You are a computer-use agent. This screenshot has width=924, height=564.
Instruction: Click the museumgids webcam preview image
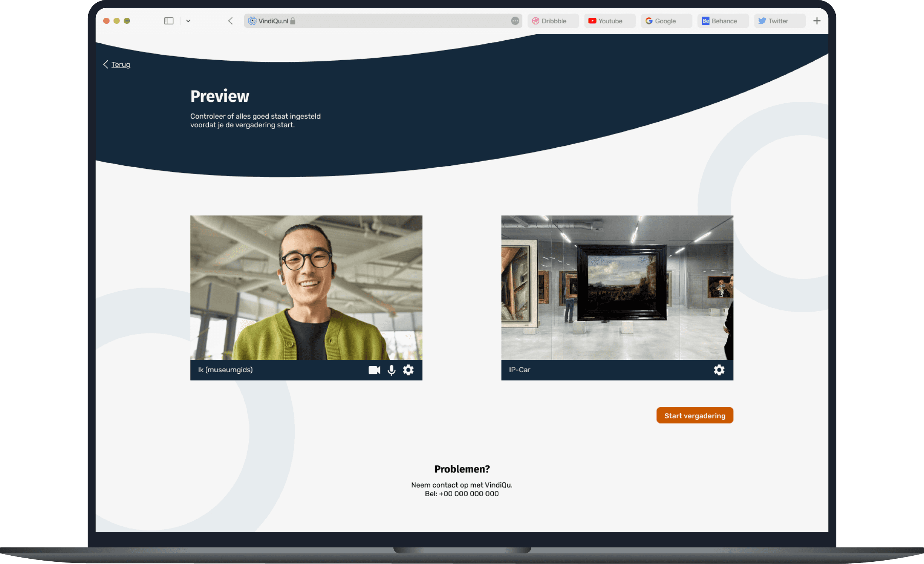tap(306, 287)
